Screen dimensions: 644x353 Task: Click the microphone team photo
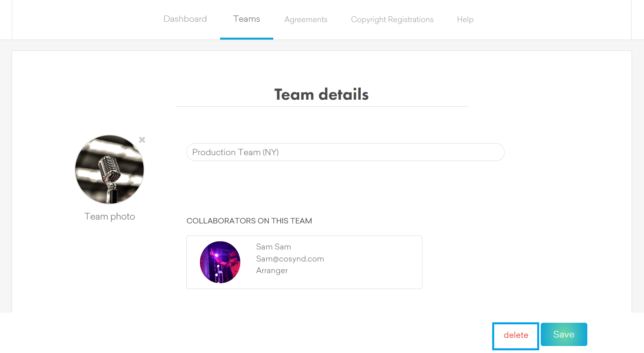point(109,170)
